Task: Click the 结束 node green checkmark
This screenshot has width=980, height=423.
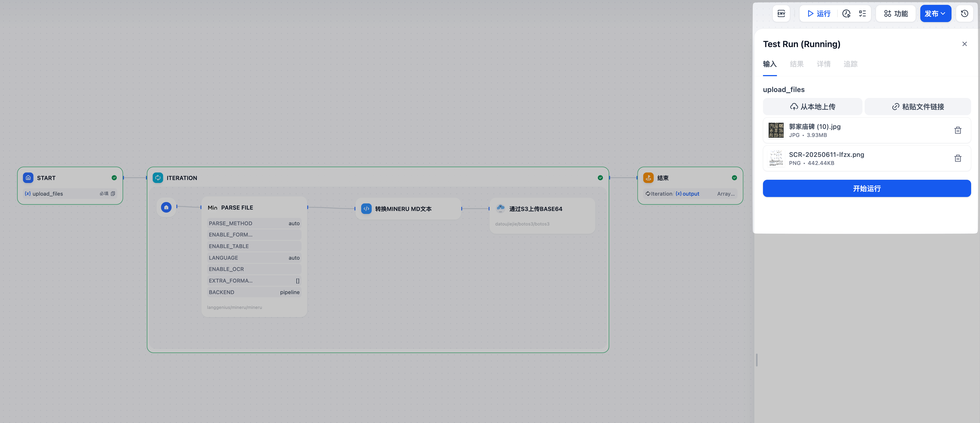Action: coord(734,178)
